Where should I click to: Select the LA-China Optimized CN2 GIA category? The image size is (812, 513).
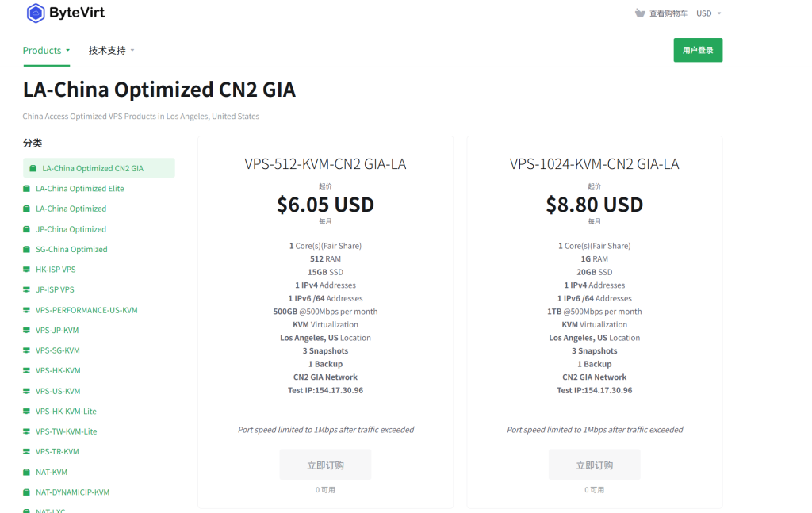click(x=93, y=168)
